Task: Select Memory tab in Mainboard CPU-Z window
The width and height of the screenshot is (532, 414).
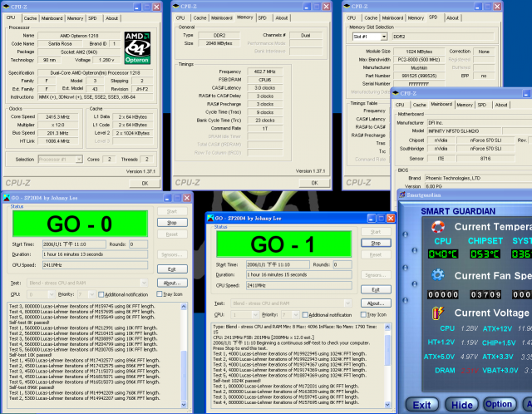Action: point(465,105)
